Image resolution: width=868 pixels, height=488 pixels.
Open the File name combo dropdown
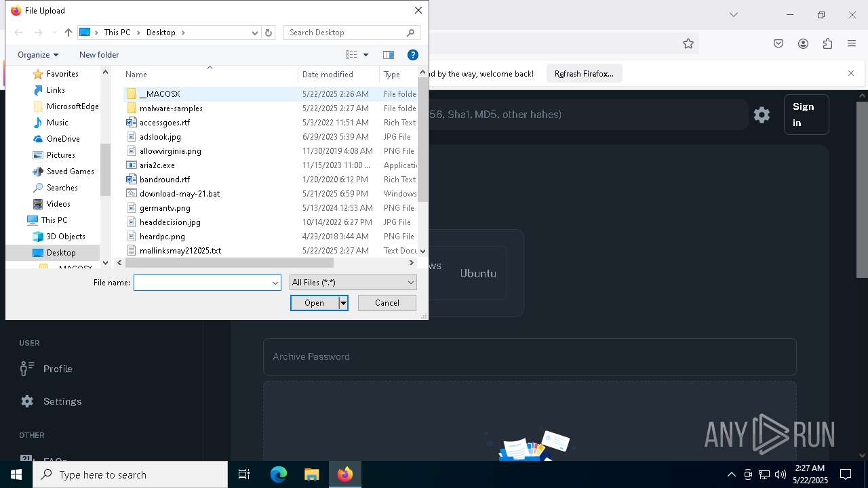pyautogui.click(x=275, y=283)
